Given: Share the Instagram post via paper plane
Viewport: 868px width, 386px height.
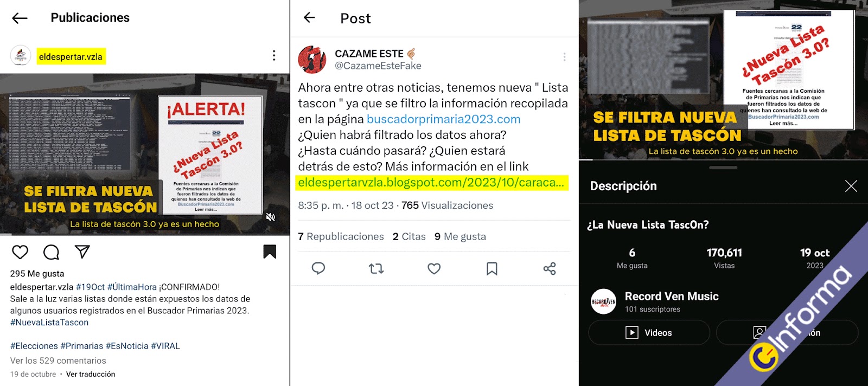Looking at the screenshot, I should (82, 252).
